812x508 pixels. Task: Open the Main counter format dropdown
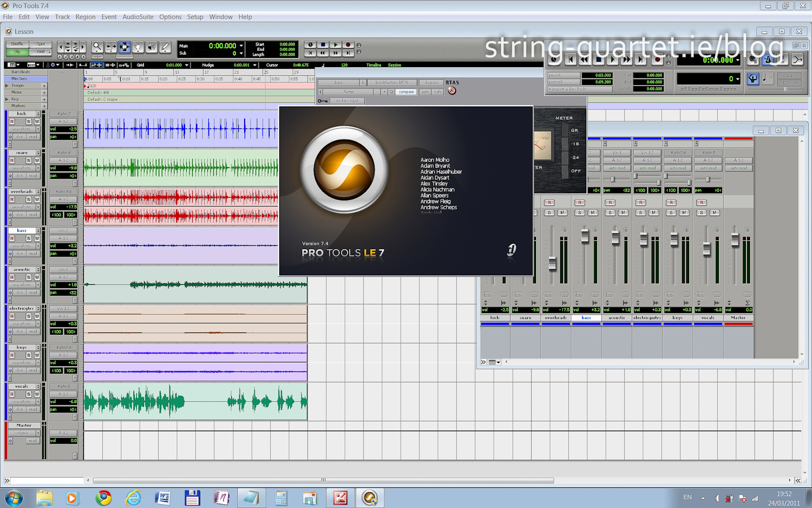pos(241,46)
